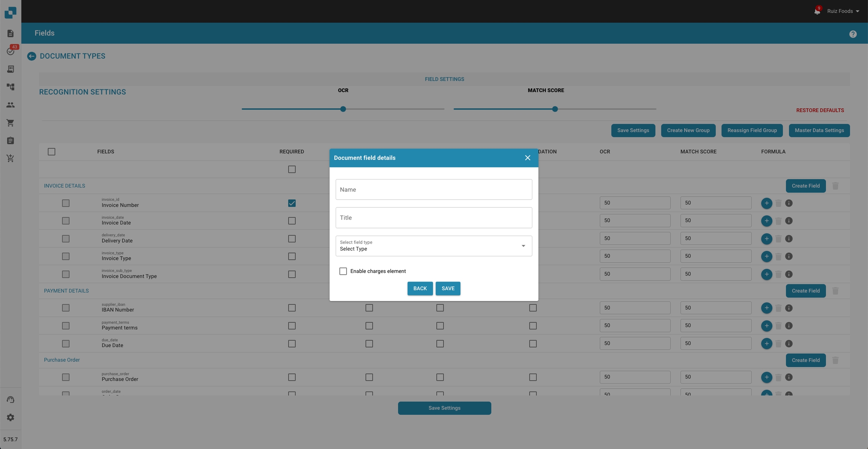Click the back arrow beside Document Types
The height and width of the screenshot is (449, 868).
point(32,56)
